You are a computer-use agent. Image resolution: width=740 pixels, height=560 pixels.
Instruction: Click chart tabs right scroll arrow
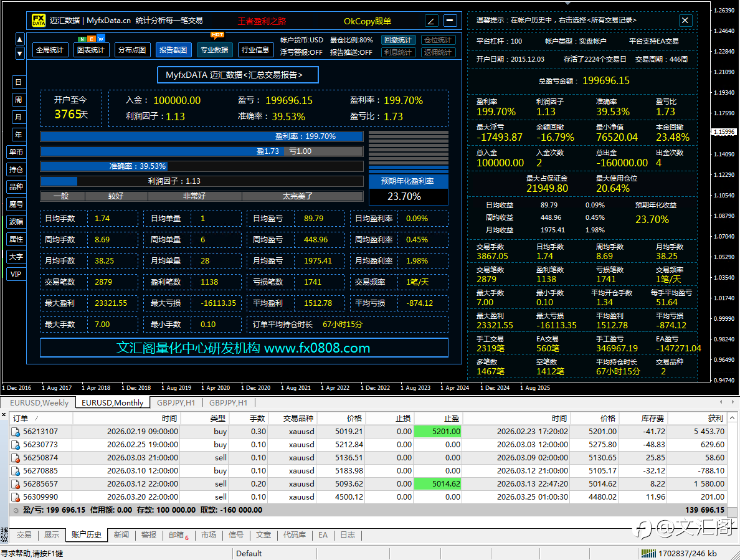[x=733, y=402]
